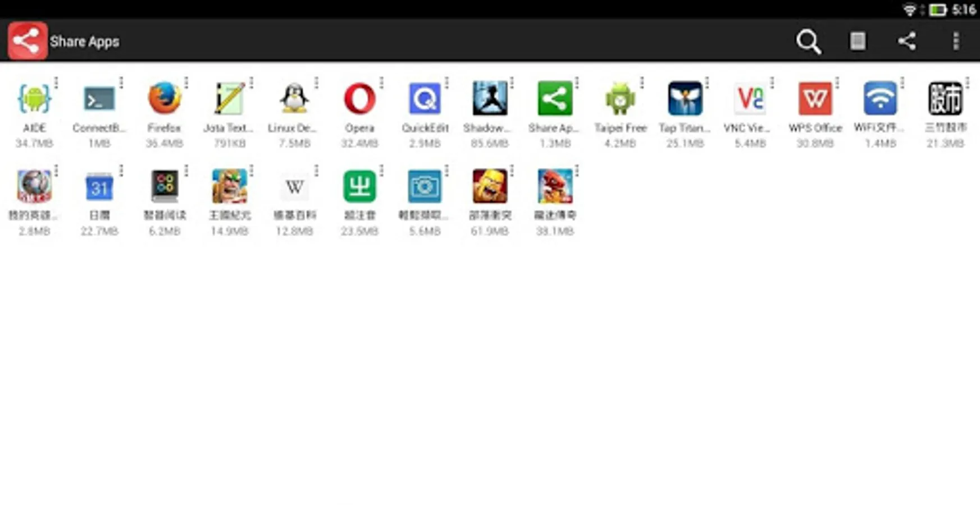Select the black stock market app icon
Screen dimensions: 980x505
tap(946, 99)
